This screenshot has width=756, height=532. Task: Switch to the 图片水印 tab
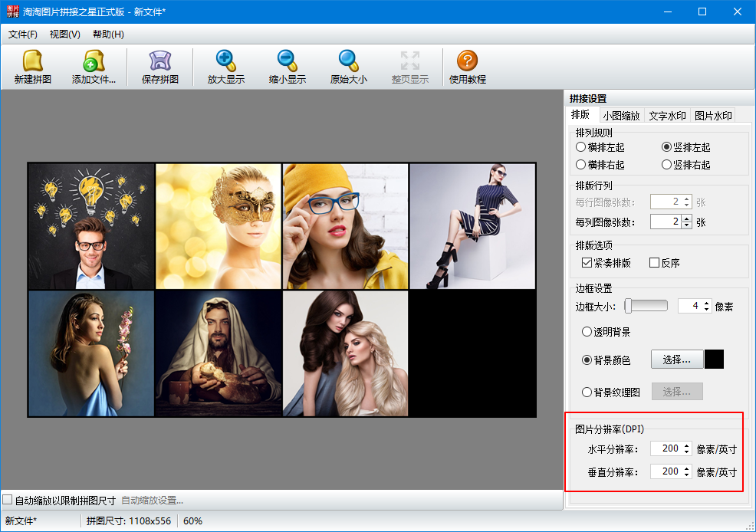coord(713,116)
